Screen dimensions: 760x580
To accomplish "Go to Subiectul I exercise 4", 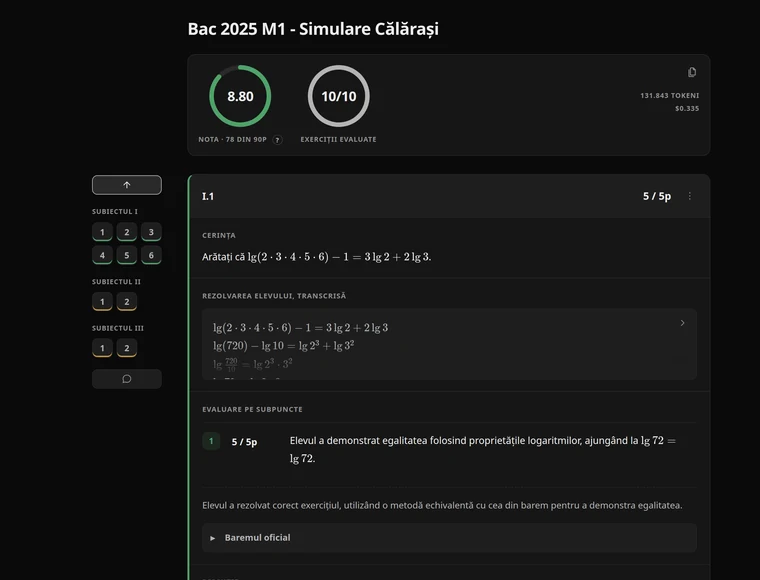I will 102,255.
